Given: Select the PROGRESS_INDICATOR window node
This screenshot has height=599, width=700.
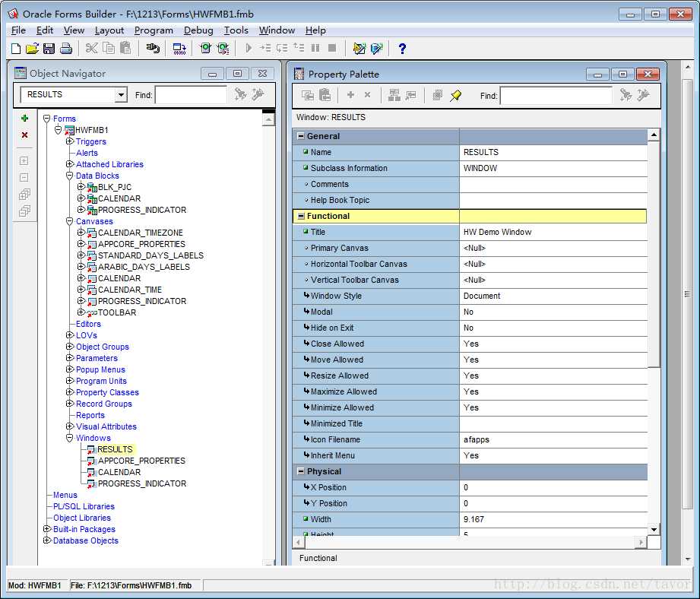Looking at the screenshot, I should (142, 483).
